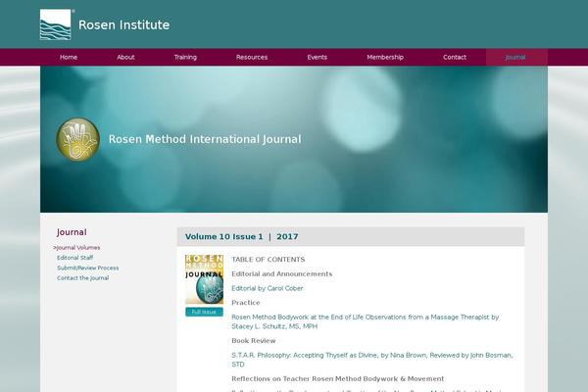
Task: Click the golden hand emblem icon
Action: tap(78, 139)
